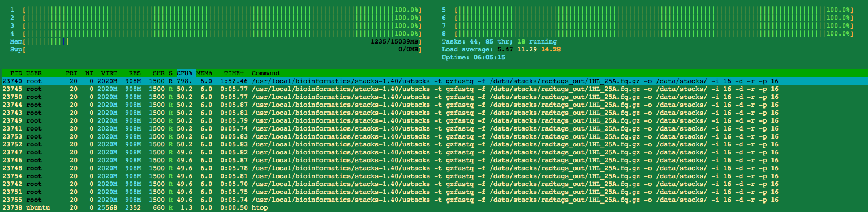The width and height of the screenshot is (868, 212).
Task: Select process row with PID 23742
Action: 434,184
